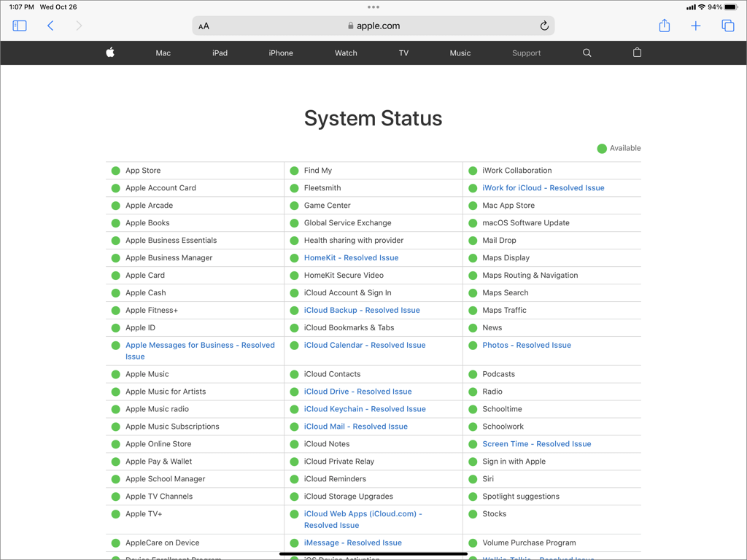Click the green status dot beside Apple Music
The height and width of the screenshot is (560, 747).
click(116, 374)
